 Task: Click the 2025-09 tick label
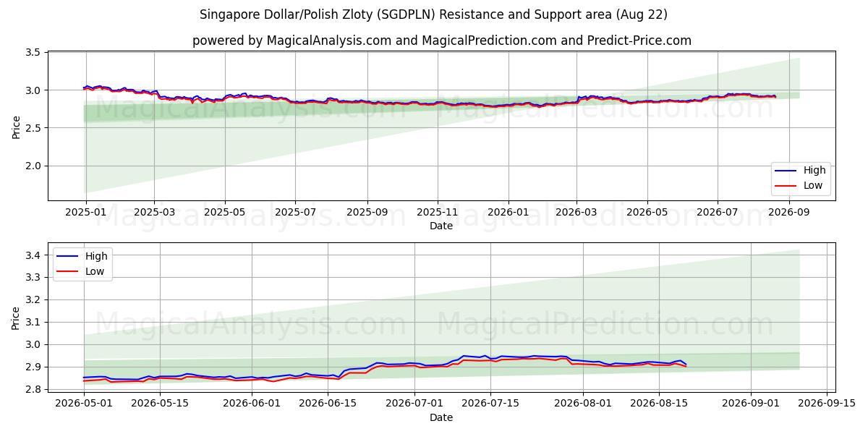pos(366,212)
